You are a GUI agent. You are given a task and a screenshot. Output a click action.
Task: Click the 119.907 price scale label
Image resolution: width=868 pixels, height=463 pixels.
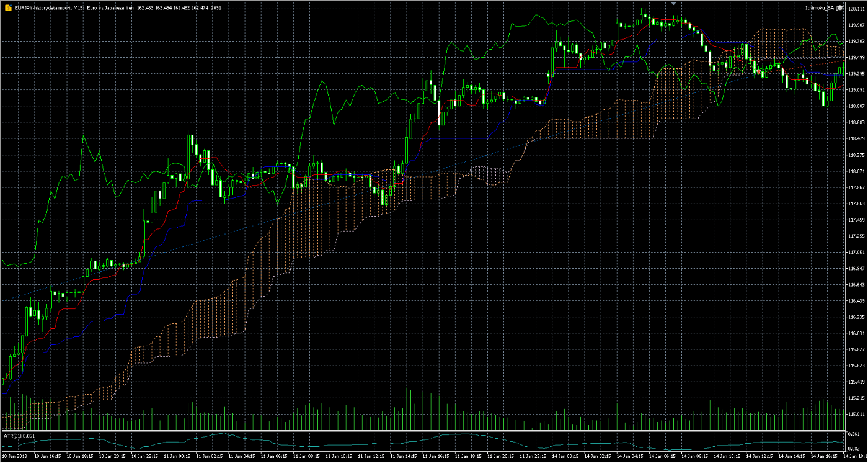[x=856, y=25]
